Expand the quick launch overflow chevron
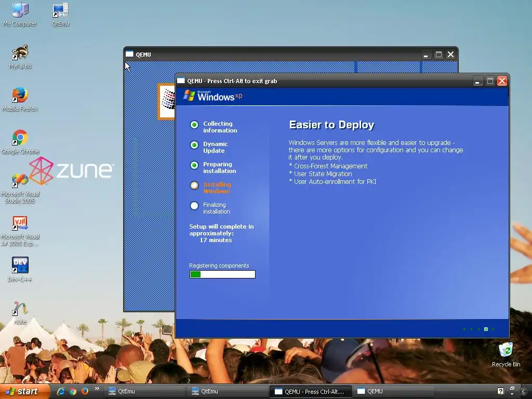The height and width of the screenshot is (399, 532). click(x=97, y=389)
